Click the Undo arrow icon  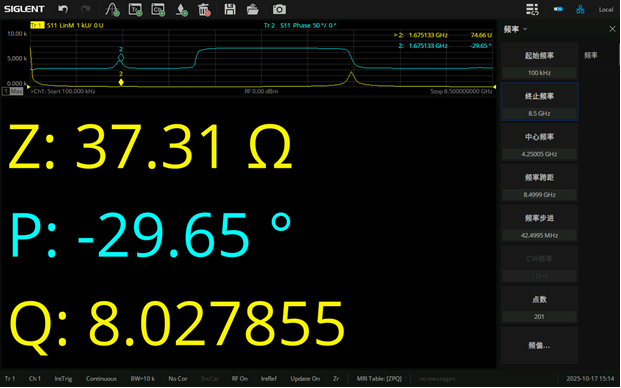(63, 9)
